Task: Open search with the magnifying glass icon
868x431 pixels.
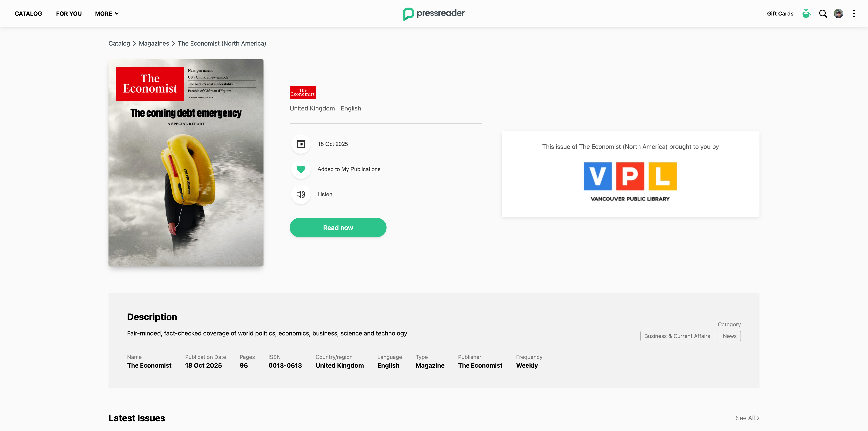Action: [x=823, y=14]
